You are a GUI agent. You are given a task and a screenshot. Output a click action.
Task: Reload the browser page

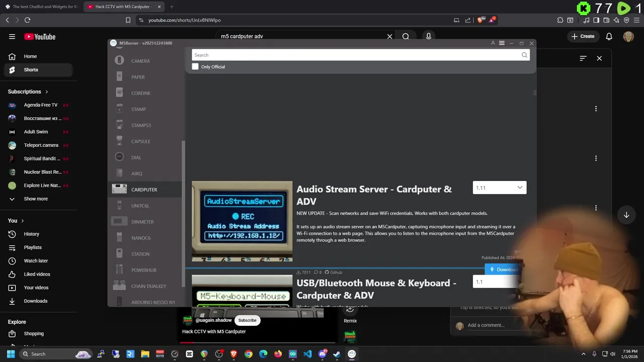[27, 20]
